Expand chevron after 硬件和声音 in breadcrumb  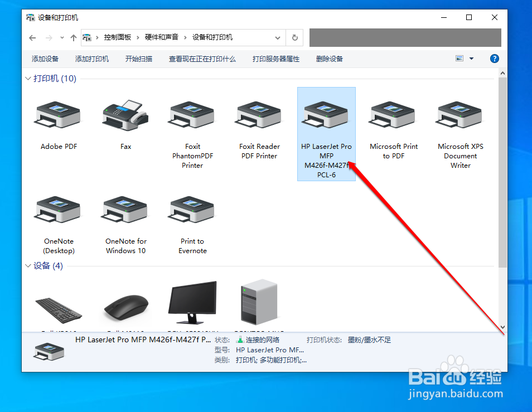pyautogui.click(x=185, y=38)
